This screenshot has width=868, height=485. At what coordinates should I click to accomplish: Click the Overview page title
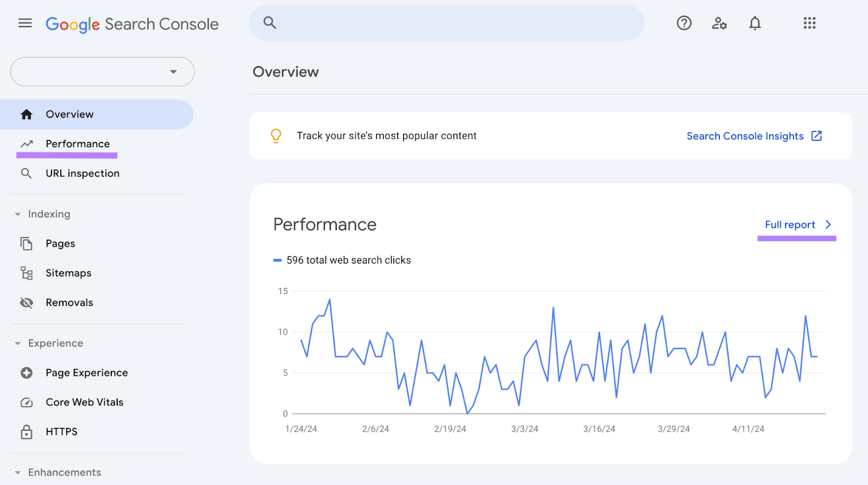285,72
